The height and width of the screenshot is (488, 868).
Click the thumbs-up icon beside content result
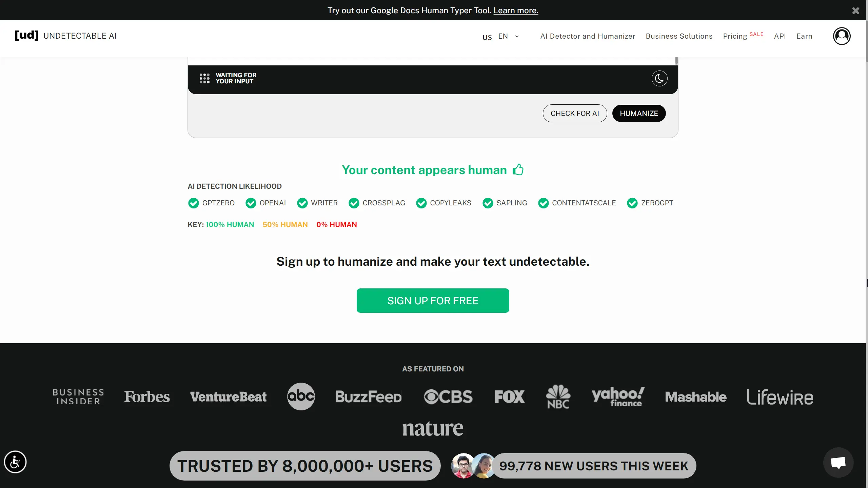pyautogui.click(x=518, y=169)
